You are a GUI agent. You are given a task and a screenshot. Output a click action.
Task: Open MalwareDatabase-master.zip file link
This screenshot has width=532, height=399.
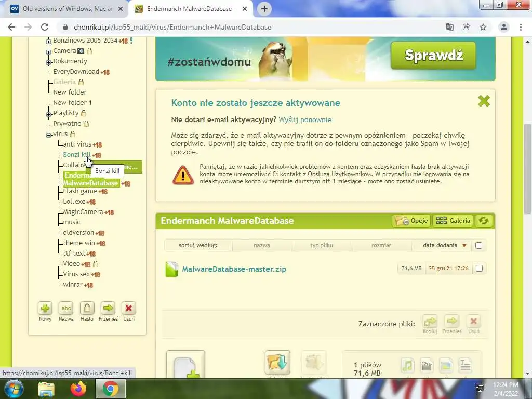coord(234,269)
